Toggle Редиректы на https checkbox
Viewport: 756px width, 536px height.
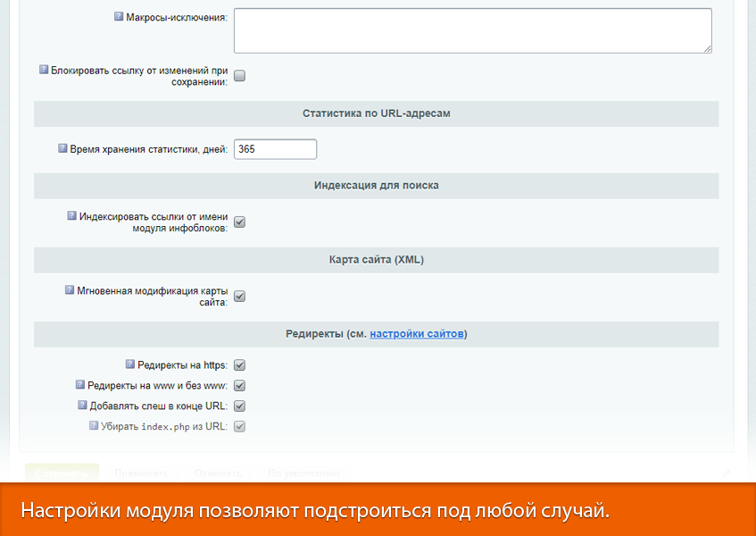pyautogui.click(x=239, y=364)
